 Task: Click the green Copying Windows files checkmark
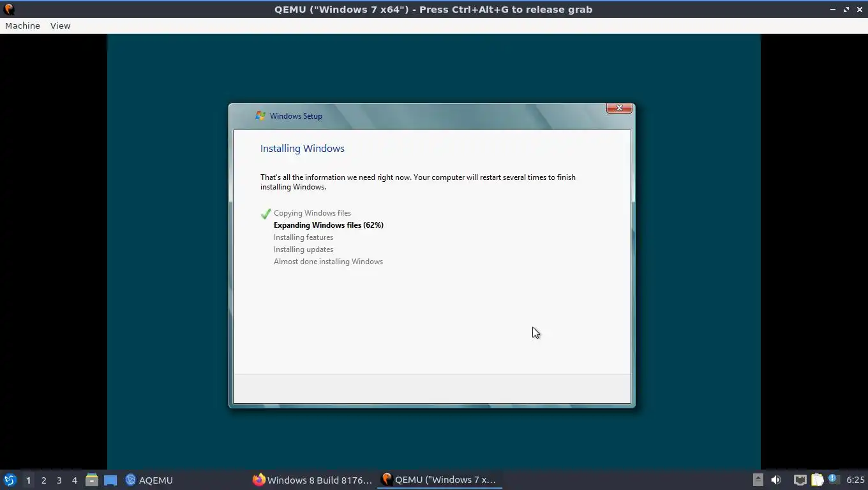[x=266, y=214]
